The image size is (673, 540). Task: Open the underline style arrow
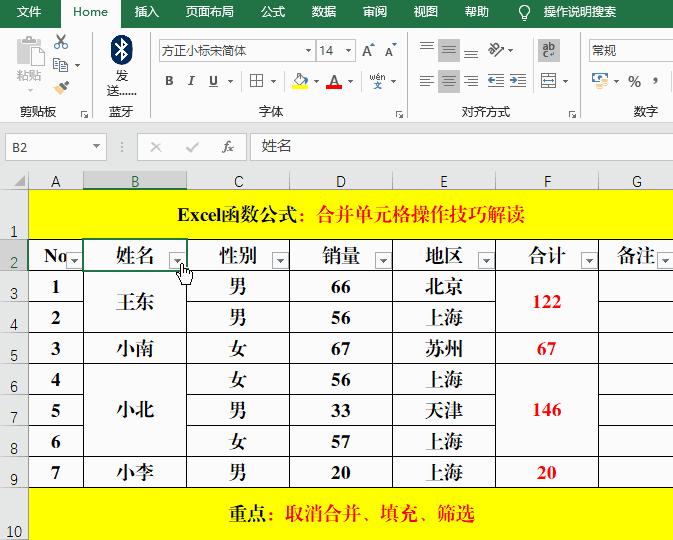click(x=230, y=81)
